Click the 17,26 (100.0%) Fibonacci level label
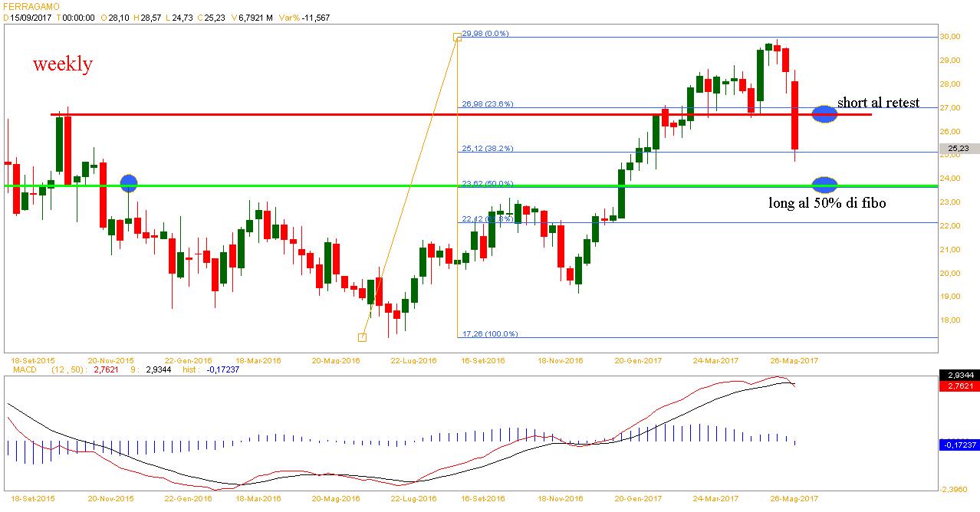Viewport: 980px width, 512px height. tap(490, 333)
